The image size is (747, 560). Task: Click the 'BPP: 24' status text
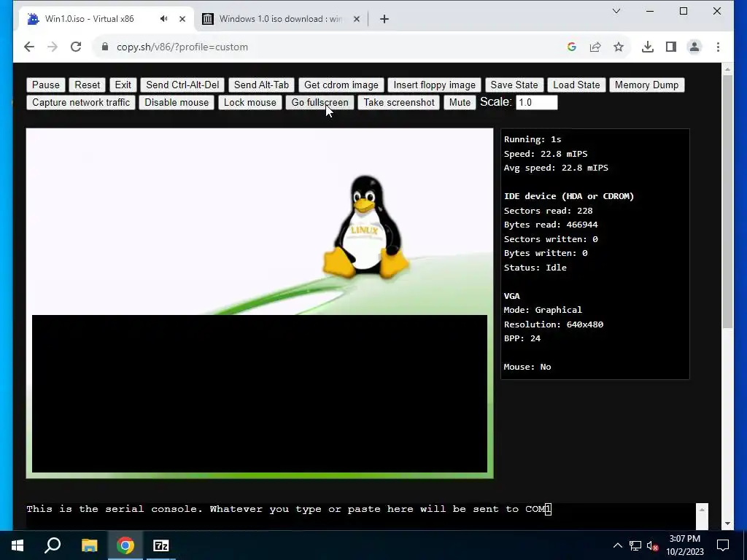[x=522, y=338]
